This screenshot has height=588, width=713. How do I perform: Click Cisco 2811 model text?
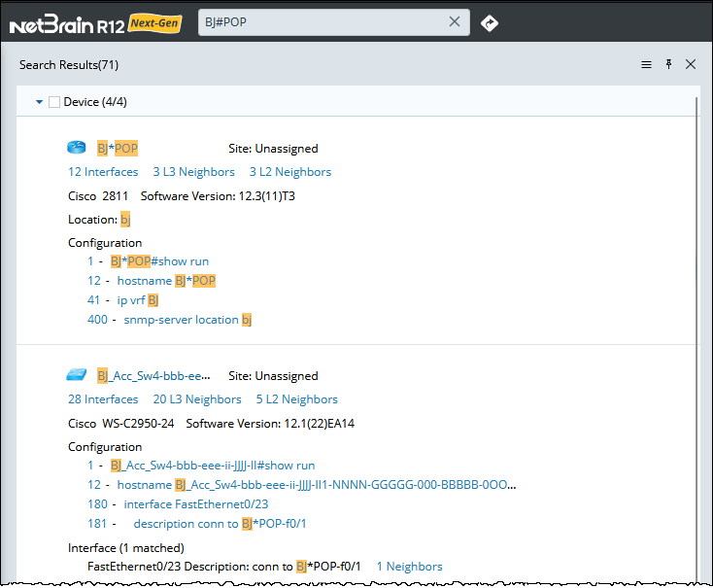point(98,196)
